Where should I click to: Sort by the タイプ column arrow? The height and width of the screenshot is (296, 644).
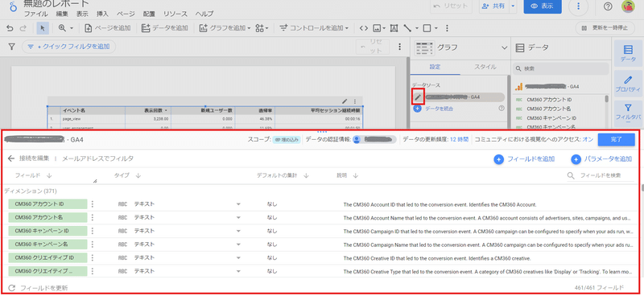[x=138, y=175]
